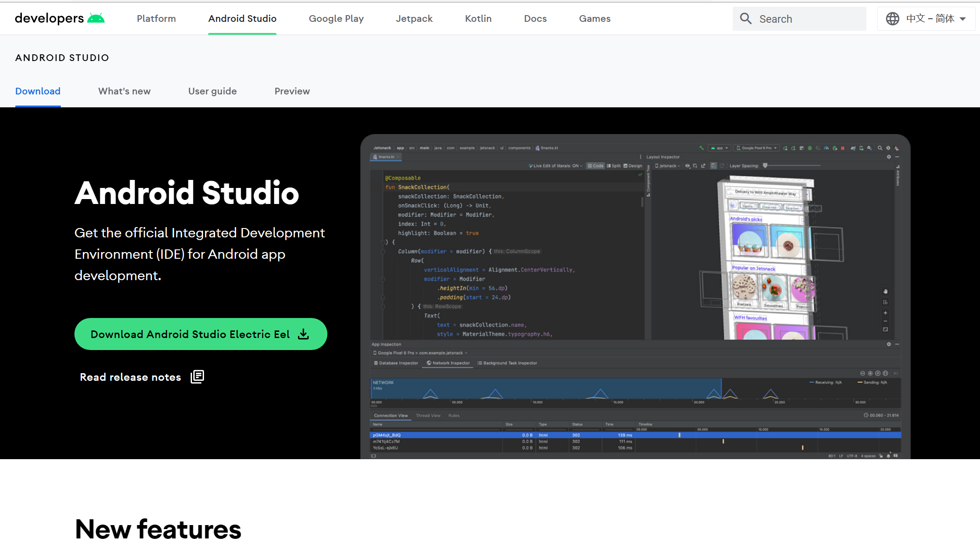Image resolution: width=980 pixels, height=546 pixels.
Task: Open the Kotlin navigation item
Action: [x=478, y=18]
